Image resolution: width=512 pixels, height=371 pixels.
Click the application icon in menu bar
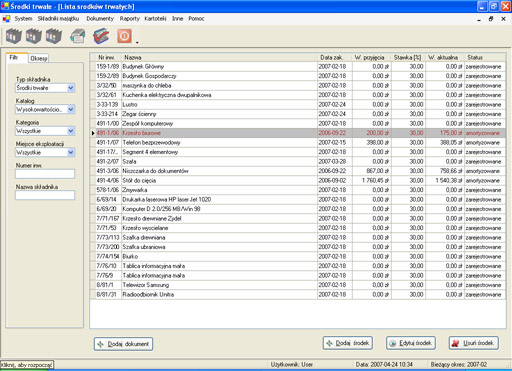(x=6, y=19)
